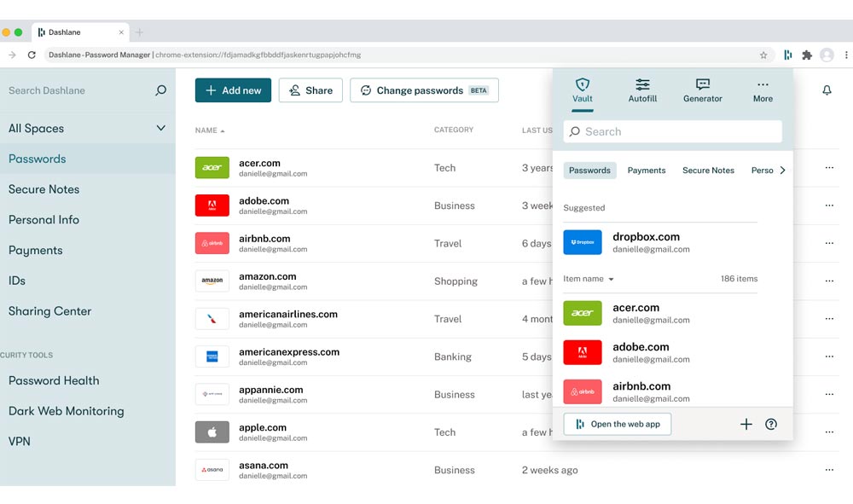Open more options for adobe.com row

pos(829,206)
